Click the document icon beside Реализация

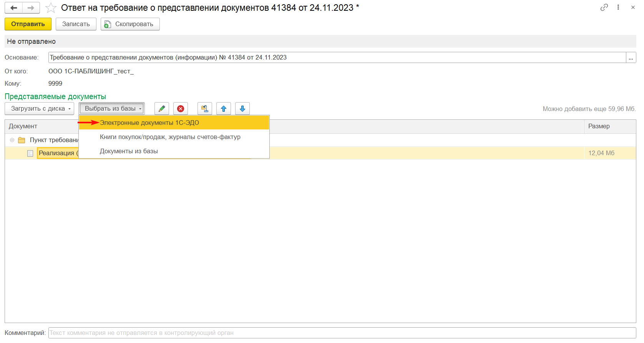(x=30, y=153)
